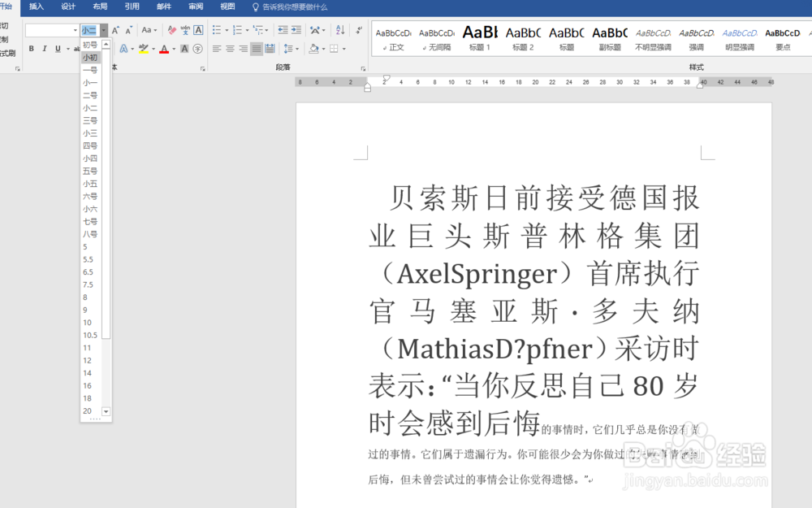
Task: Apply the 要点 style
Action: coord(783,39)
